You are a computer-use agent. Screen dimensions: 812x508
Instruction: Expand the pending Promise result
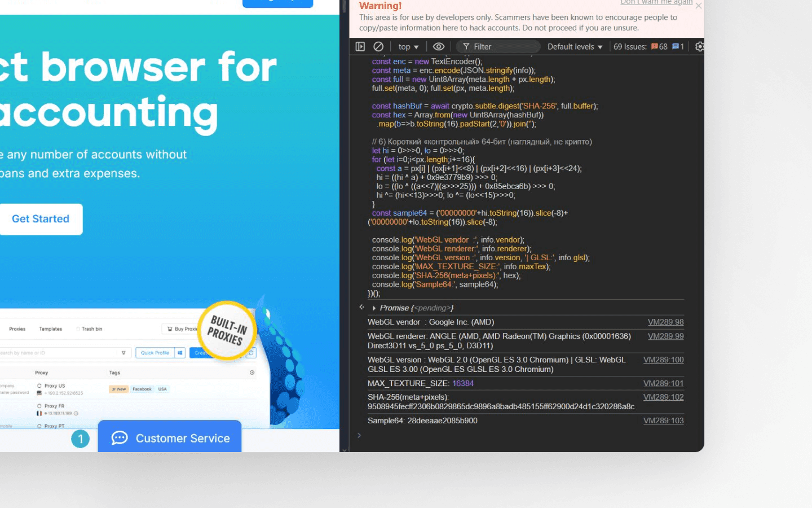pos(374,308)
